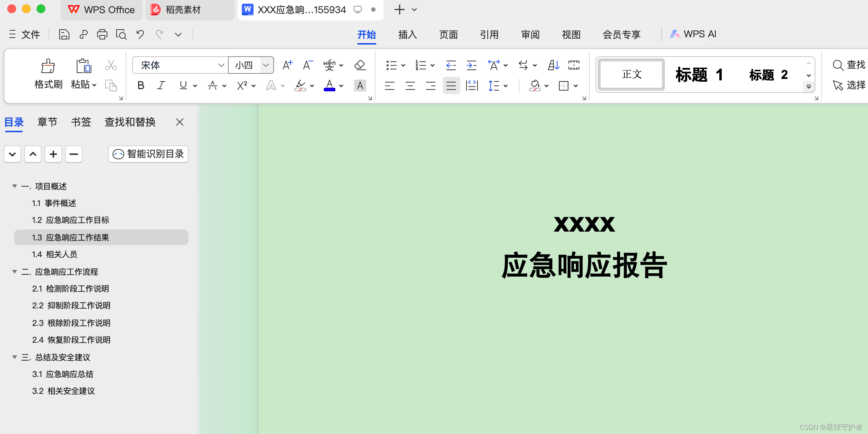Click the sort A-Z icon
The image size is (868, 434).
pos(553,65)
